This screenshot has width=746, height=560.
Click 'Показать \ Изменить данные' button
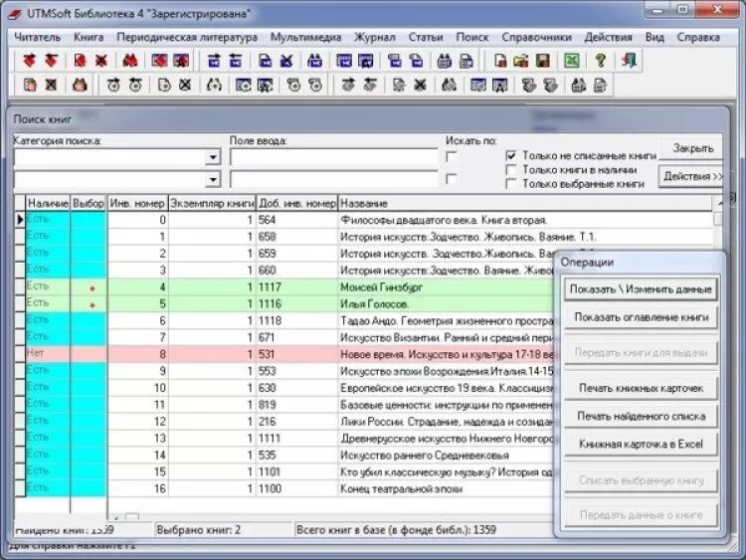pos(641,289)
